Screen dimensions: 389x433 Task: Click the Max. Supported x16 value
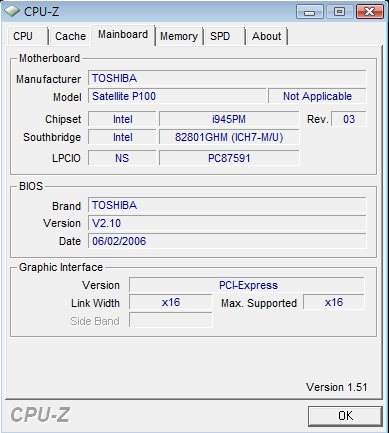(334, 302)
